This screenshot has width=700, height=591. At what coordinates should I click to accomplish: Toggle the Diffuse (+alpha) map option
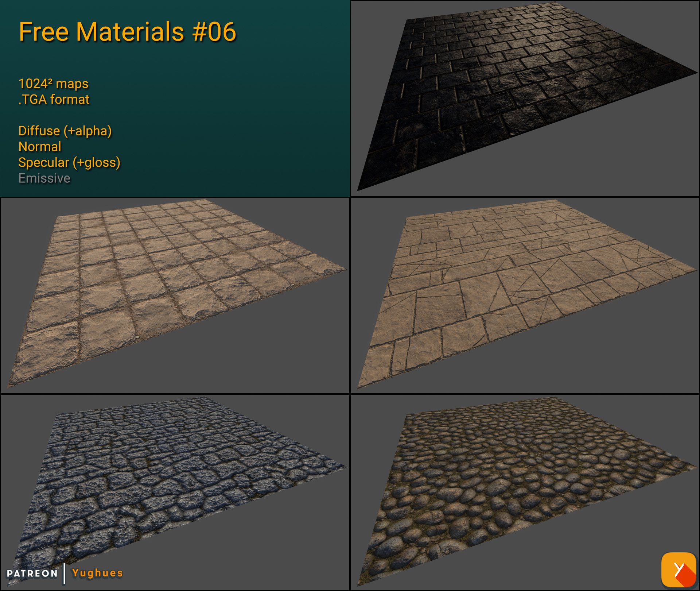pyautogui.click(x=65, y=131)
